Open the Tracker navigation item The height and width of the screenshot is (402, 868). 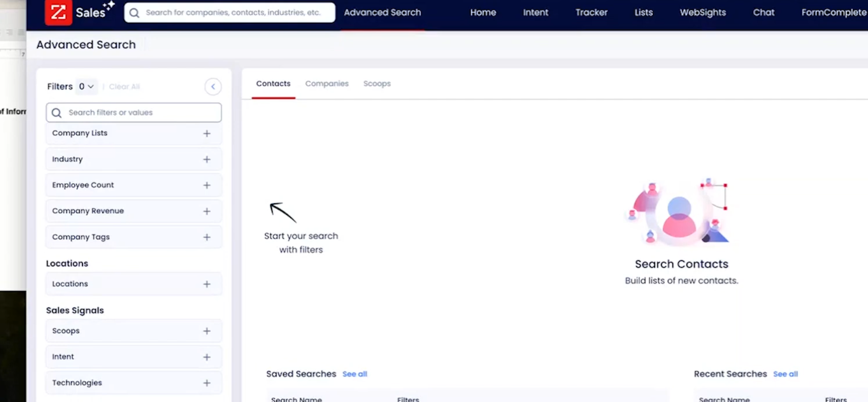(592, 13)
